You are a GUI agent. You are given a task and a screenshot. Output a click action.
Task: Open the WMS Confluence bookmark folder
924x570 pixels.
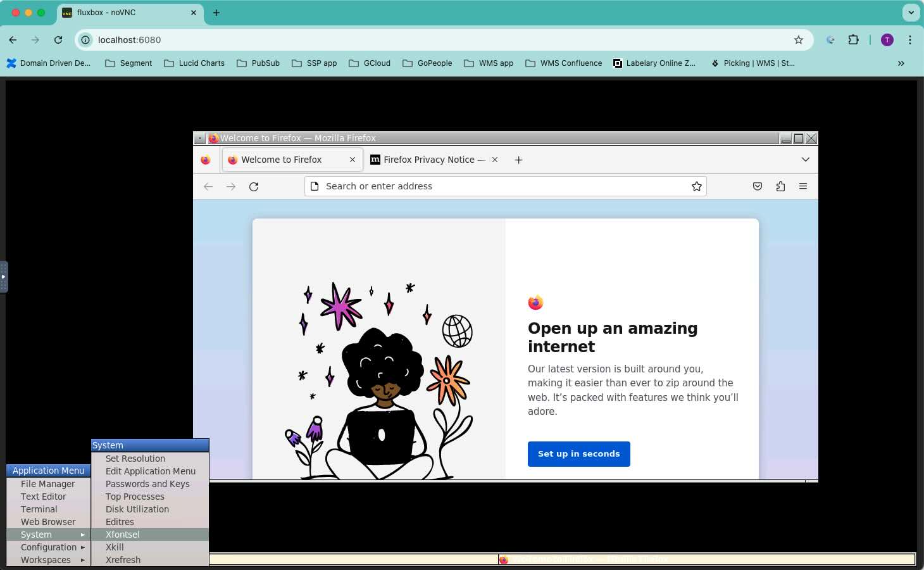[x=564, y=63]
